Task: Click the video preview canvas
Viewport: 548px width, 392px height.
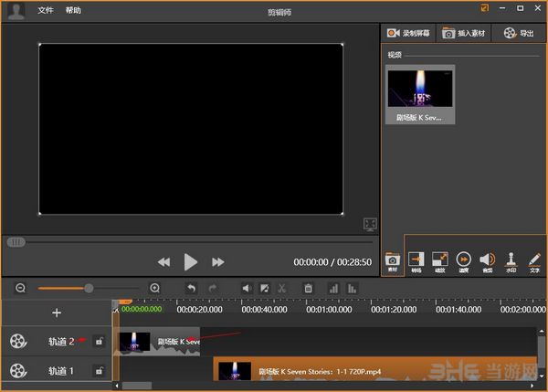Action: 191,129
